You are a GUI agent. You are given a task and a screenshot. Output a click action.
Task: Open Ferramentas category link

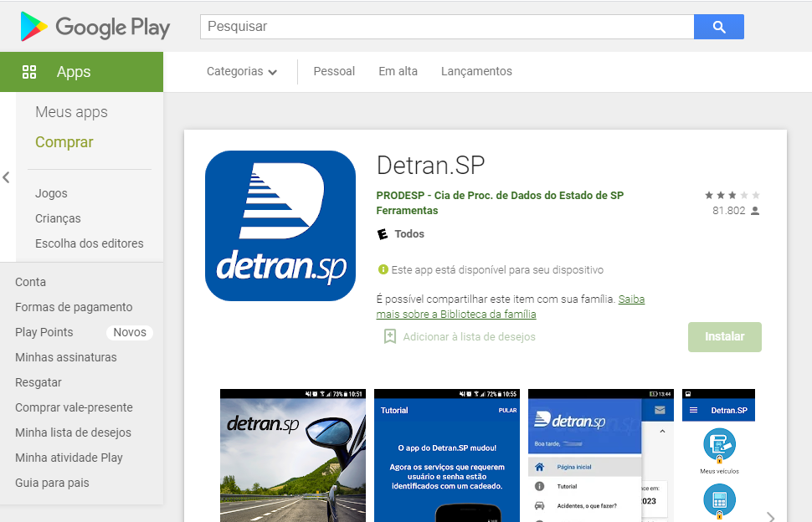407,211
